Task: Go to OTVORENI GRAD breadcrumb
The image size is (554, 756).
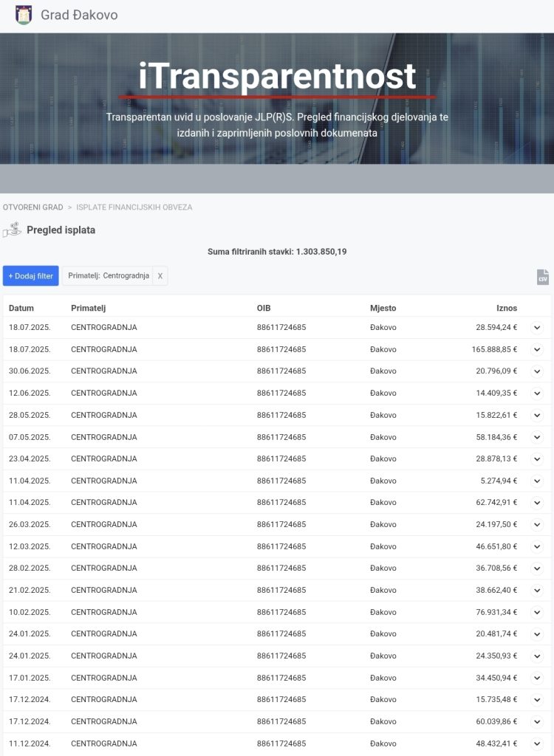Action: click(x=33, y=207)
